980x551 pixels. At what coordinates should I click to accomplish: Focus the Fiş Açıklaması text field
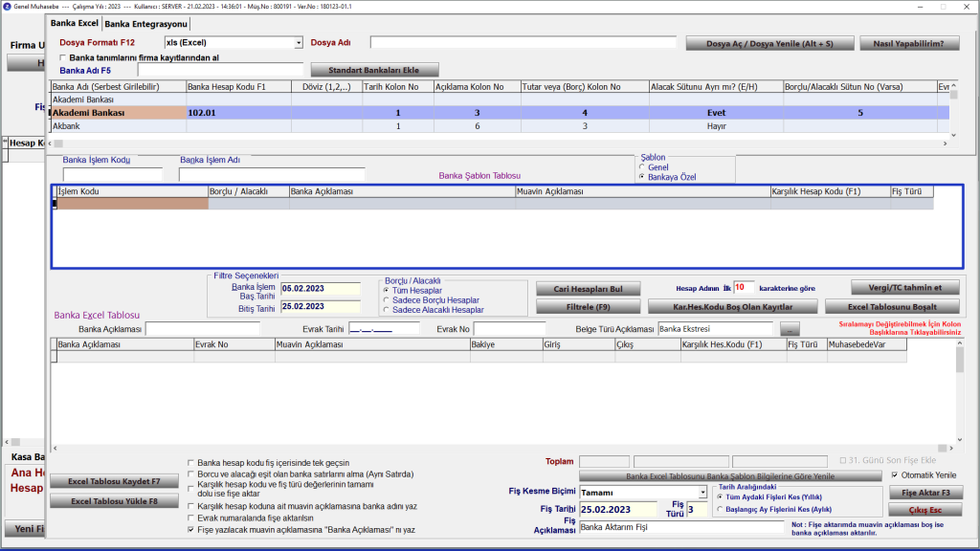point(681,527)
